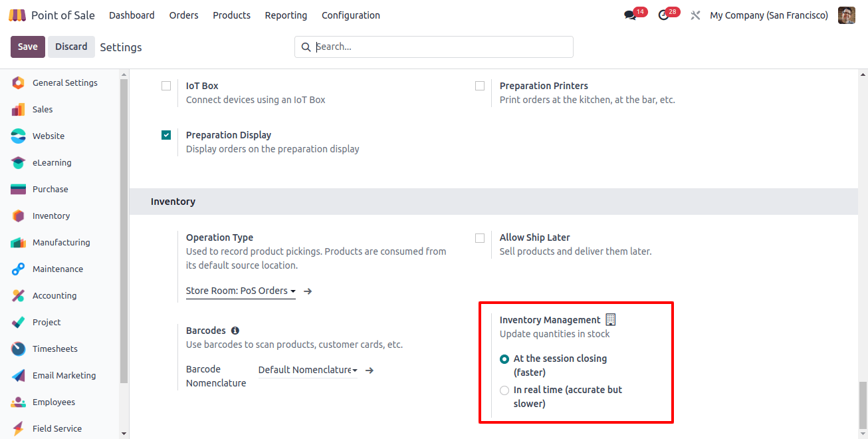
Task: Open Default Nomenclature external link arrow
Action: pos(370,370)
